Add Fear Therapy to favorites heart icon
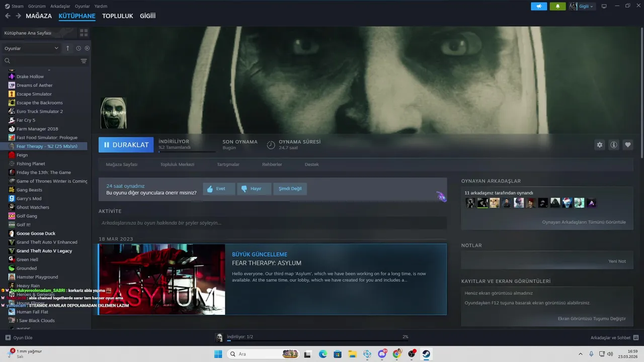Image resolution: width=644 pixels, height=362 pixels. 628,145
